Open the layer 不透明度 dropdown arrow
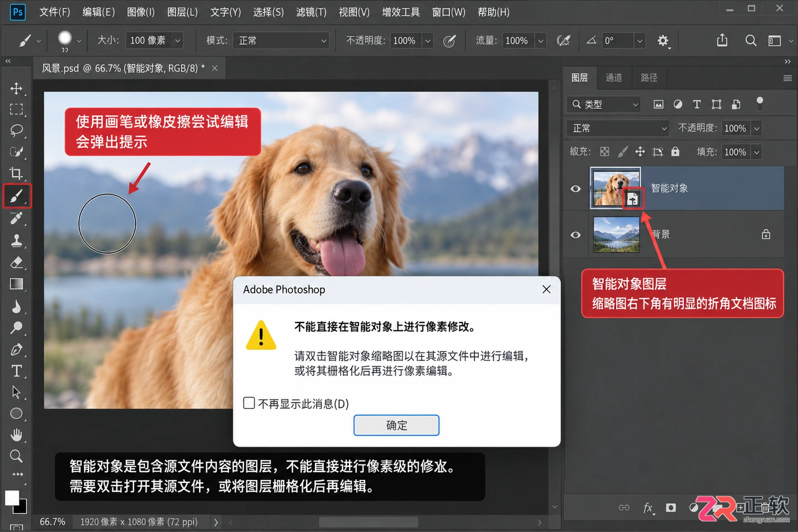798x532 pixels. [756, 129]
